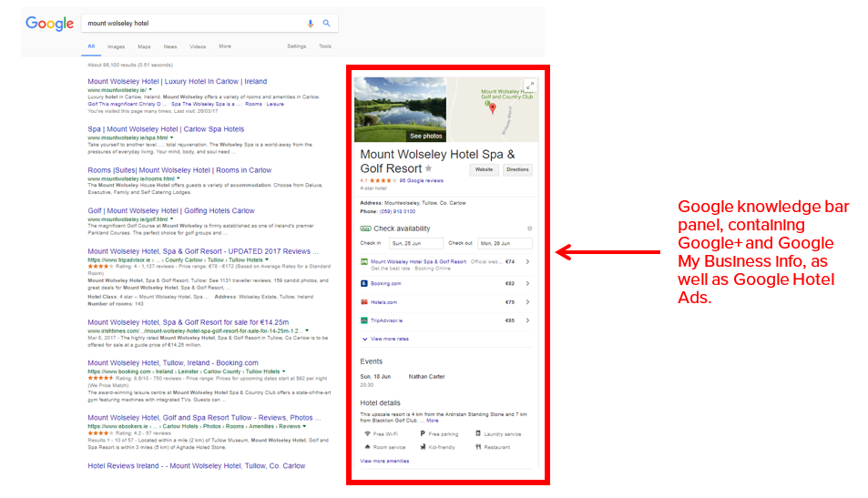
Task: Open ebookers Golf and Spa Resort result
Action: [204, 418]
